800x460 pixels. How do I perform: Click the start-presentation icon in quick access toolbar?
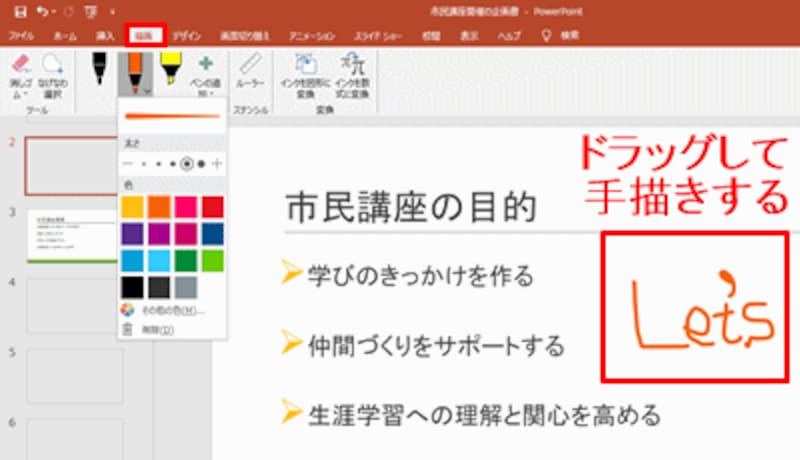click(x=91, y=11)
